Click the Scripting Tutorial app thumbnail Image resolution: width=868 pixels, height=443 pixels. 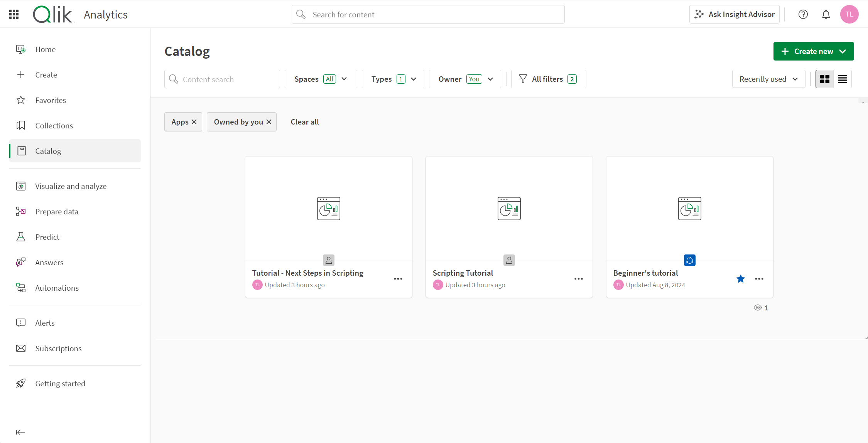508,209
